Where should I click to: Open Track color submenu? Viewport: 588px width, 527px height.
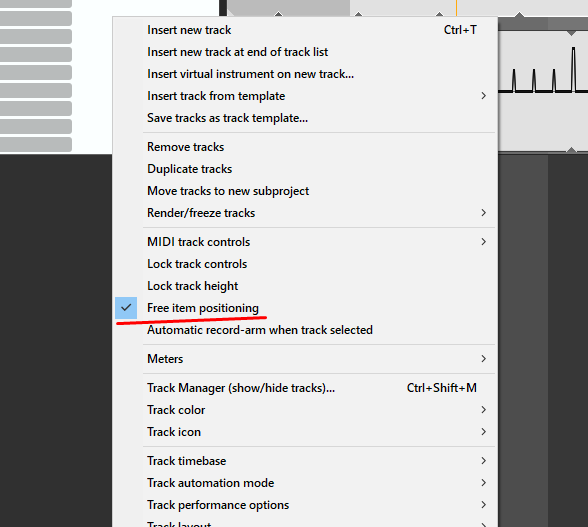click(305, 410)
